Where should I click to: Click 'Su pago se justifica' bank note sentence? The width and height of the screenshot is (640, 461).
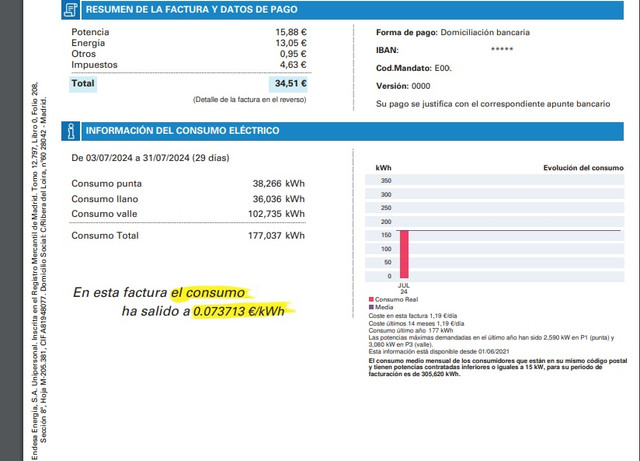pyautogui.click(x=493, y=104)
